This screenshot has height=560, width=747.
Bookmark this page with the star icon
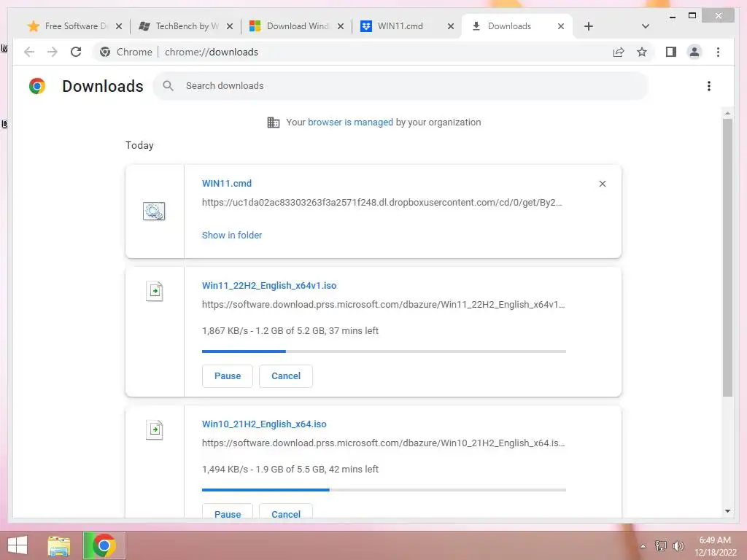coord(642,52)
